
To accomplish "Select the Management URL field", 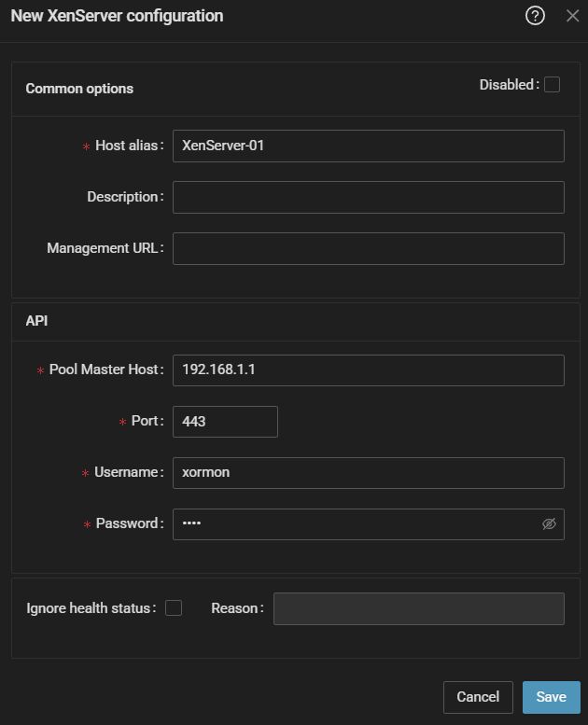I will coord(369,249).
